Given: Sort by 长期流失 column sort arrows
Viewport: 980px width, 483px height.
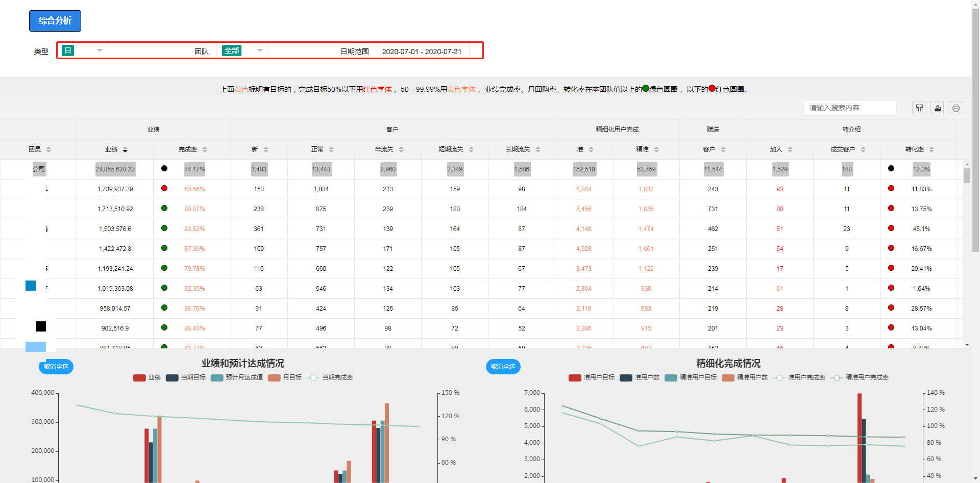Looking at the screenshot, I should 538,149.
